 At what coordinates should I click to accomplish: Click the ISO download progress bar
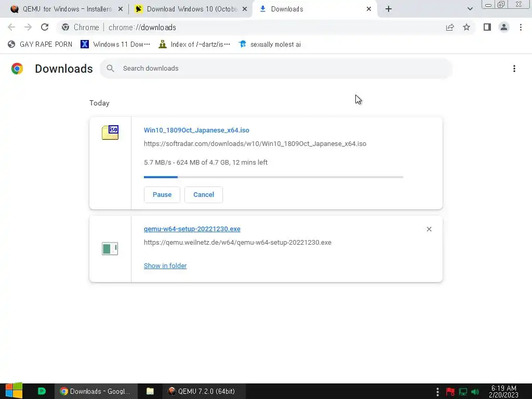tap(273, 177)
